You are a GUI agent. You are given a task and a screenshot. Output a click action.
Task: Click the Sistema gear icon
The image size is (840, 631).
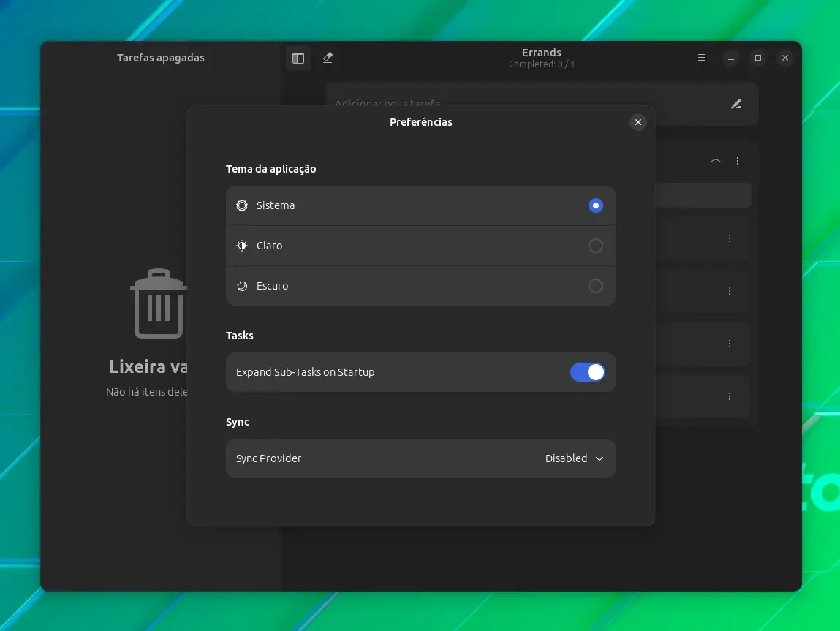point(242,205)
